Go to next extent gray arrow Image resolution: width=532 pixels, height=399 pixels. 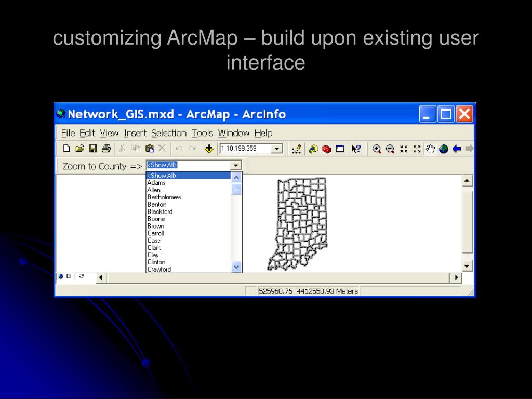pos(469,149)
